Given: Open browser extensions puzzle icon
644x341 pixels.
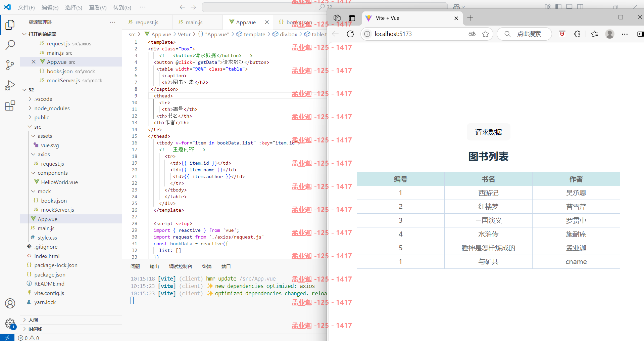Looking at the screenshot, I should (x=577, y=34).
